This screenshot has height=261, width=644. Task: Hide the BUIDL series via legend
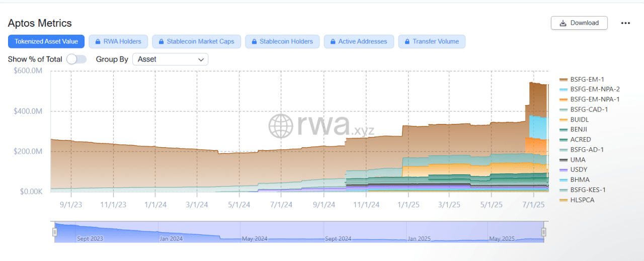coord(580,119)
